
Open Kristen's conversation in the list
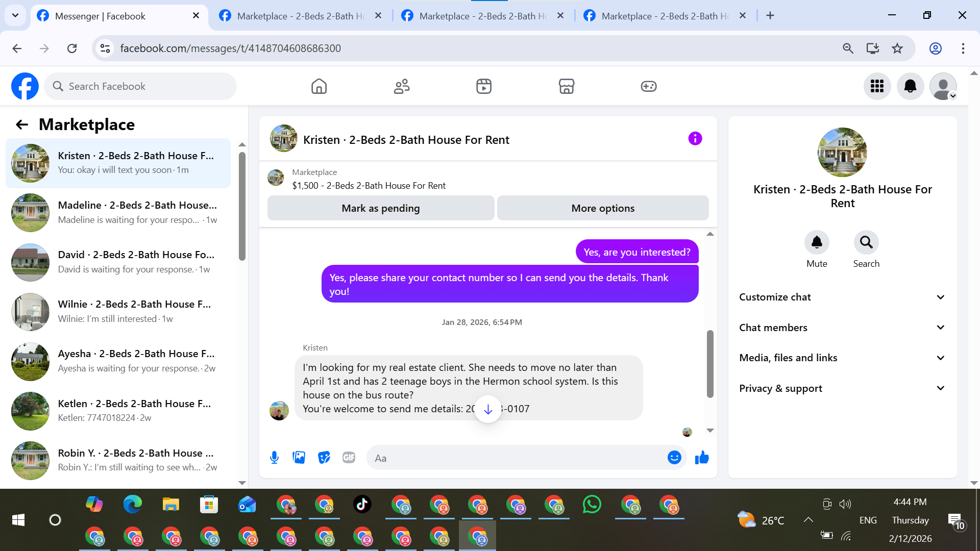pos(118,163)
